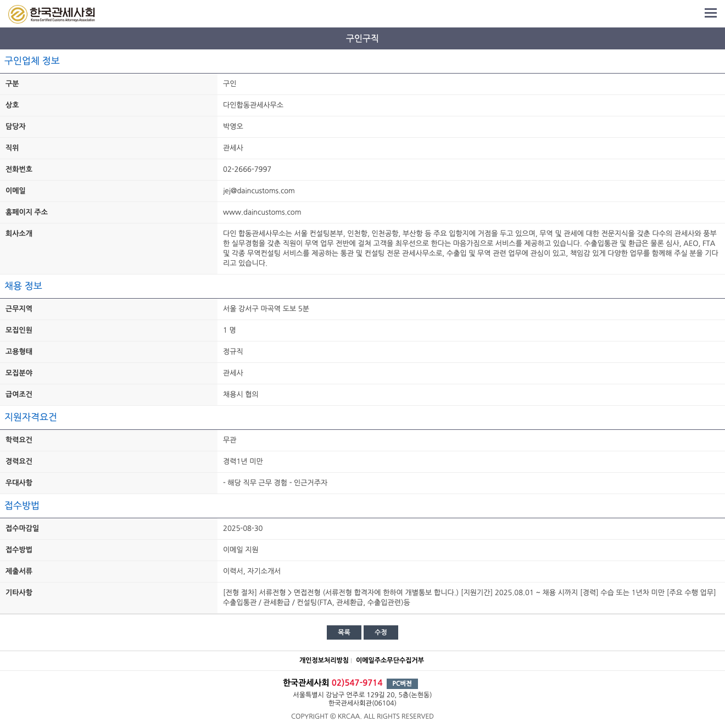Select salary value 채용시 협의
Screen dimensions: 725x728
coord(241,394)
